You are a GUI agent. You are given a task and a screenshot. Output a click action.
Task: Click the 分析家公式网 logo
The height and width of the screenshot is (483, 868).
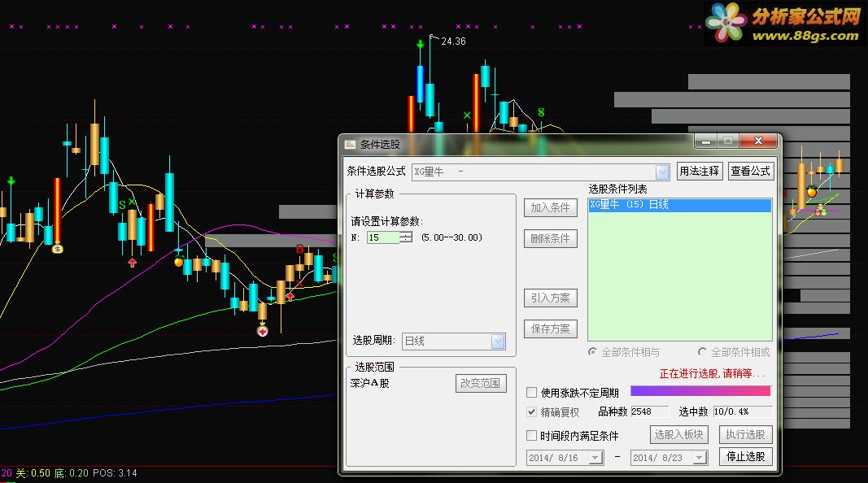click(x=784, y=24)
